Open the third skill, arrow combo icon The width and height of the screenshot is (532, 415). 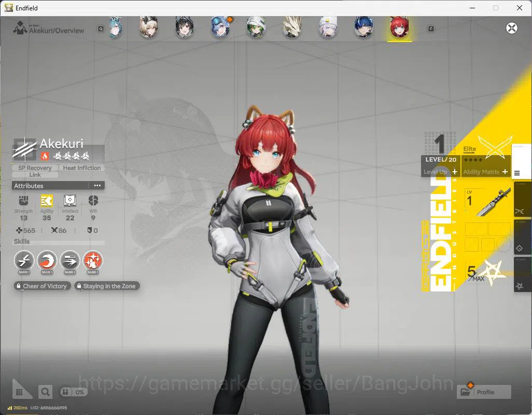pyautogui.click(x=70, y=260)
